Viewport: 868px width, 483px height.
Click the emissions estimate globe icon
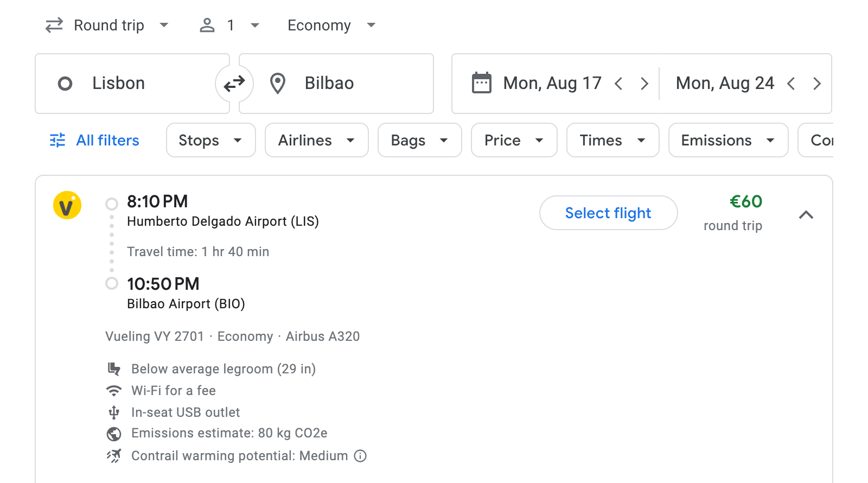(113, 434)
